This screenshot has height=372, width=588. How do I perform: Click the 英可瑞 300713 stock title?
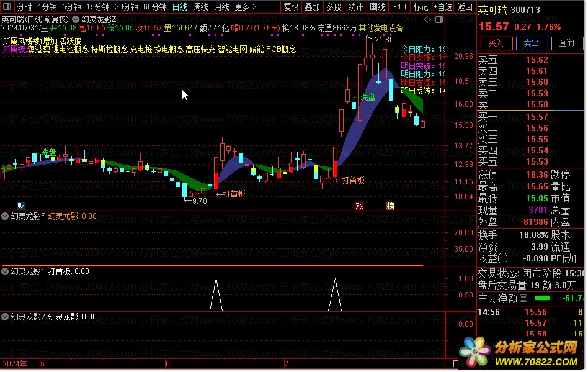click(x=509, y=10)
